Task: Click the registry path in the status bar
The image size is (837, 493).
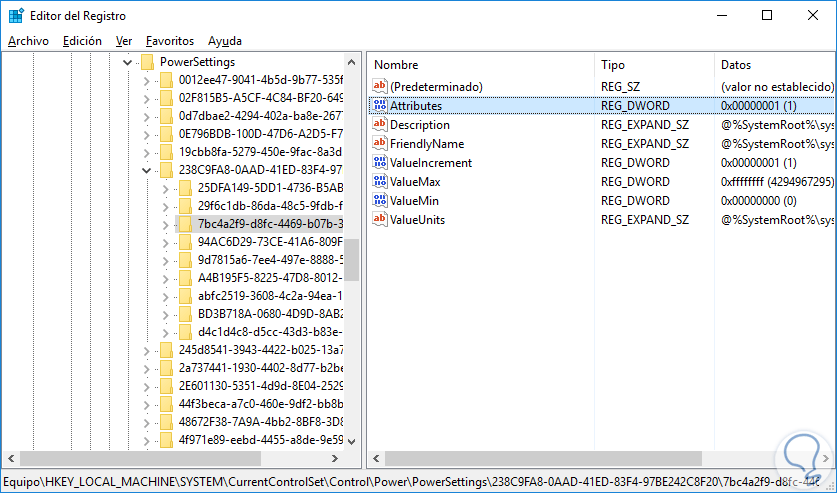Action: click(410, 481)
